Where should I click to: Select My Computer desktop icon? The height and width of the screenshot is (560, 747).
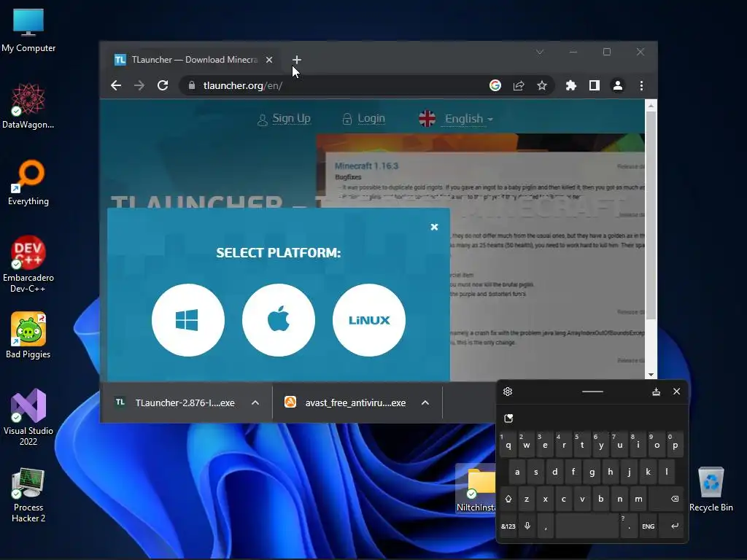[x=28, y=30]
